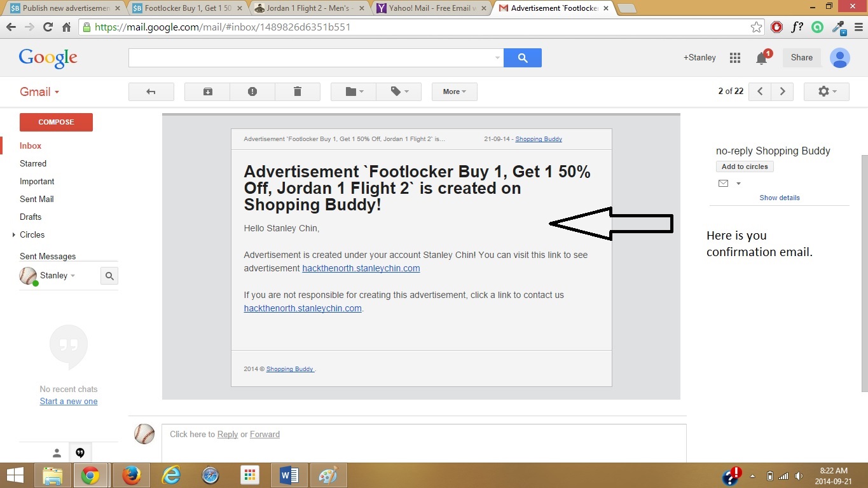Image resolution: width=868 pixels, height=488 pixels.
Task: Open the account profile avatar
Action: click(x=840, y=57)
